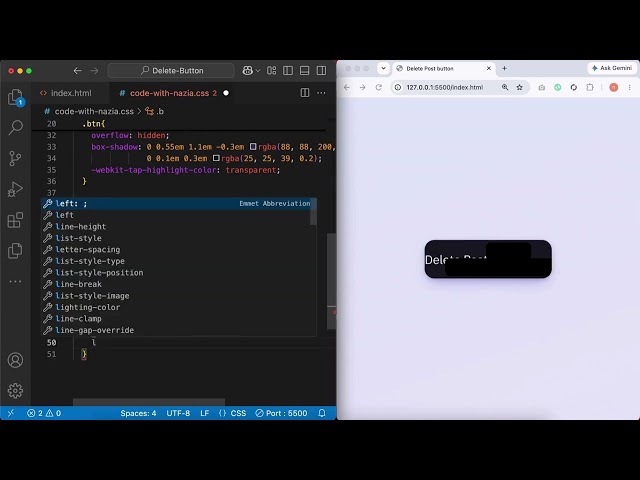Open Customize Layout icon in title bar
Image resolution: width=640 pixels, height=480 pixels.
click(x=271, y=71)
